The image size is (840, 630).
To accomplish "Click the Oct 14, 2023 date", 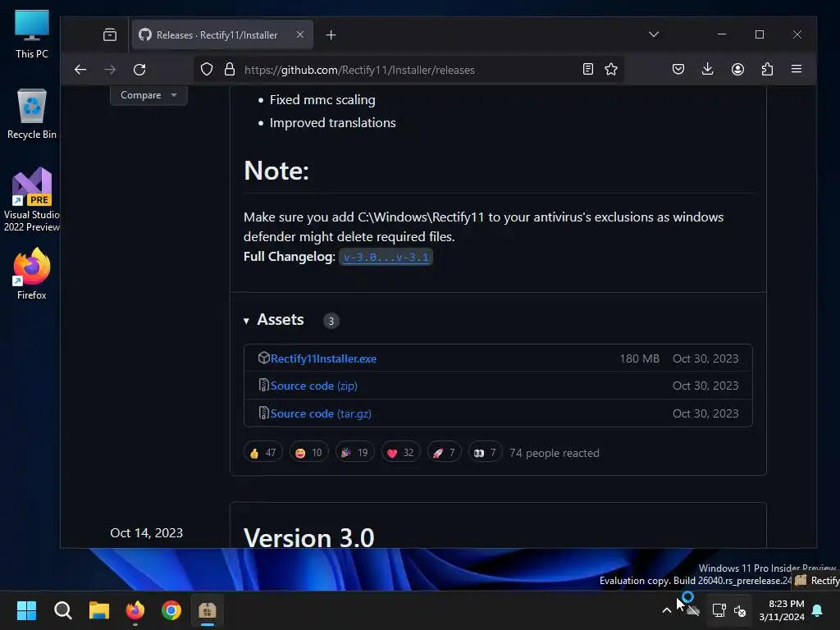I will pyautogui.click(x=146, y=533).
